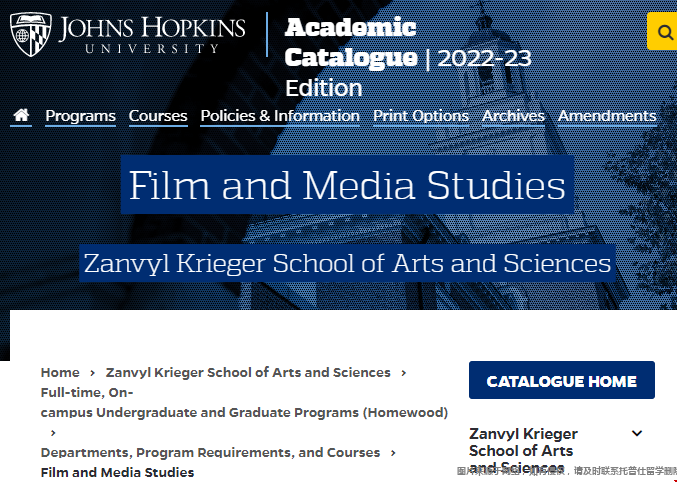Go to the home icon in navigation

(21, 115)
